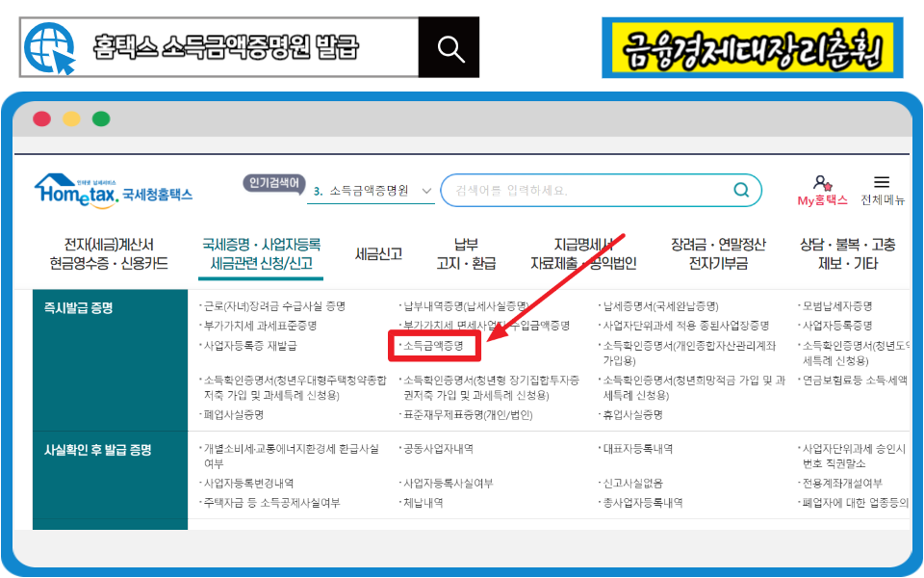Open 소득확인증명서(청년희망적금 가입) link

pos(694,387)
